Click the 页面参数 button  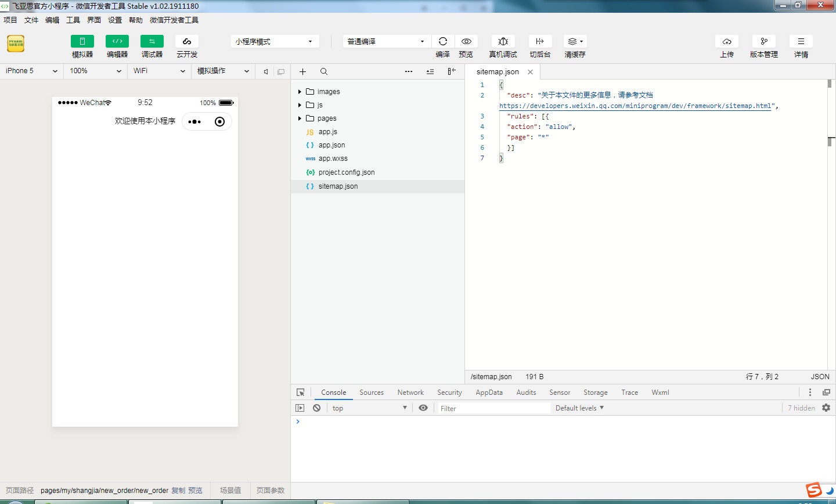click(271, 491)
